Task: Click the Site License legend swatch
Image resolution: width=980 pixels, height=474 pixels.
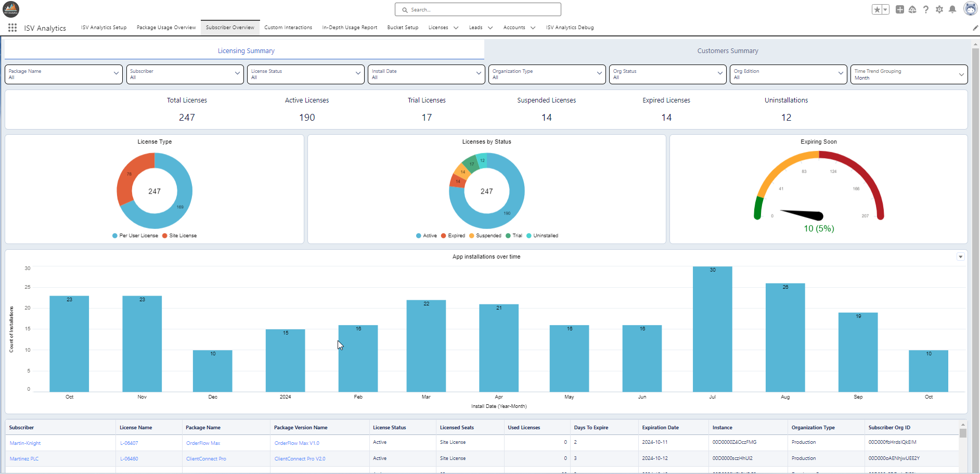Action: coord(164,236)
